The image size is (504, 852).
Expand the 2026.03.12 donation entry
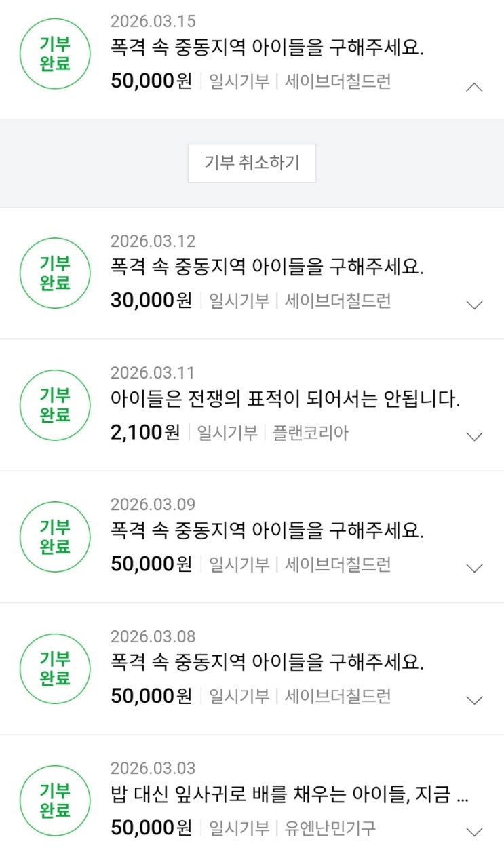tap(475, 305)
